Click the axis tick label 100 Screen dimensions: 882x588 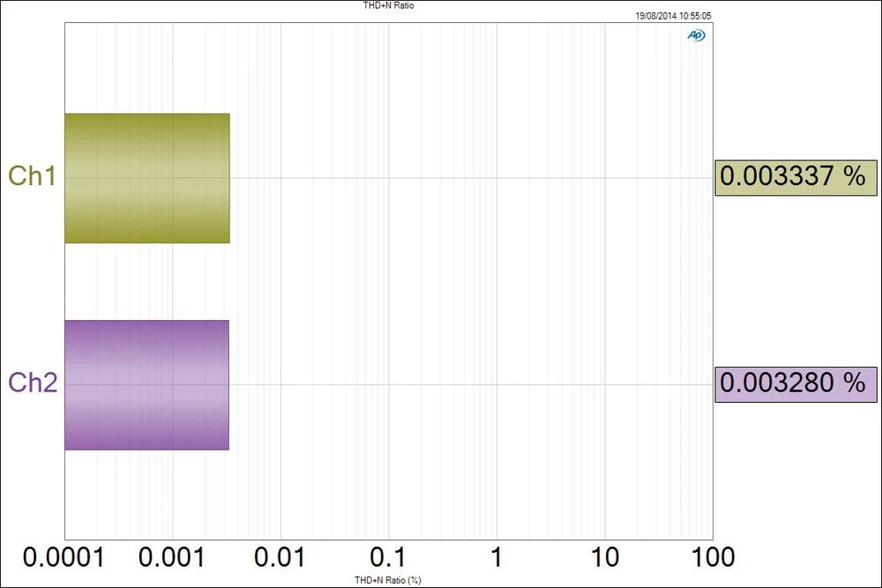point(713,558)
